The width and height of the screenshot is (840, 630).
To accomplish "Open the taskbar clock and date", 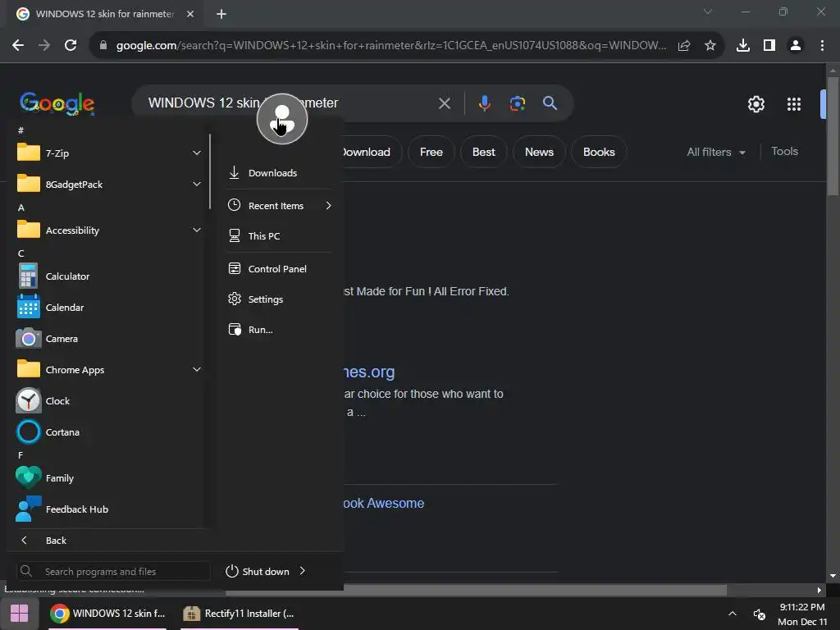I will [x=802, y=614].
